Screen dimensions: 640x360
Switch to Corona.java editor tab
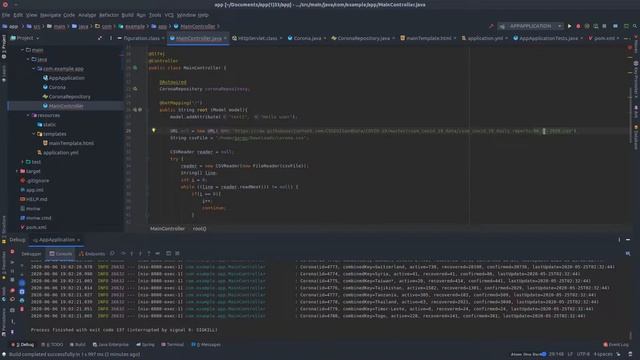(x=307, y=38)
